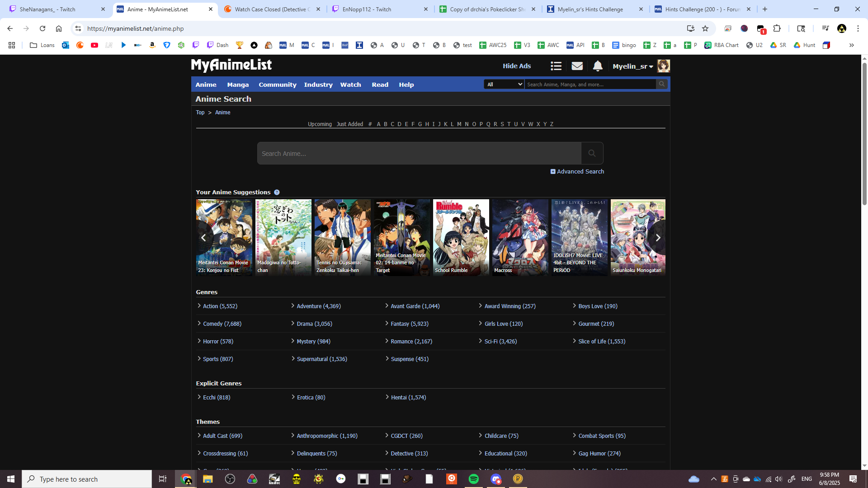Open the notifications bell icon
This screenshot has width=868, height=488.
point(598,66)
